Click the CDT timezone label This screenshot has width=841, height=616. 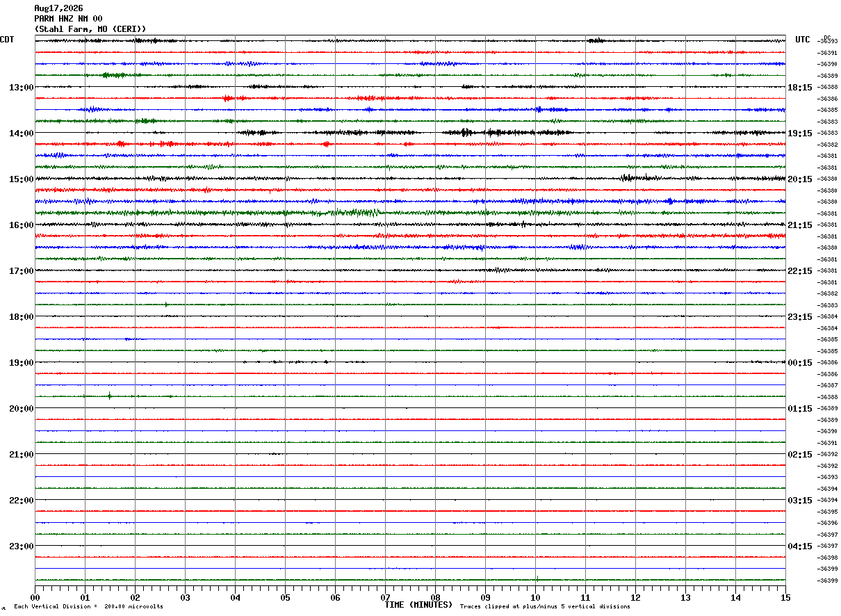tap(7, 40)
